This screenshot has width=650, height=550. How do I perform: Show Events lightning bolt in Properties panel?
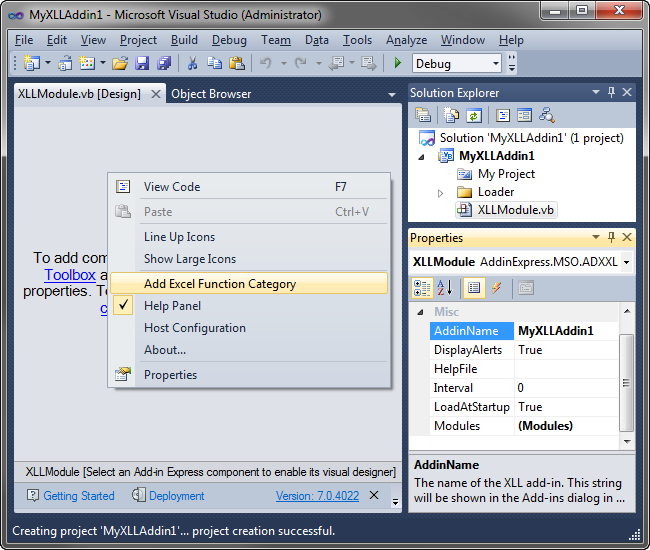tap(497, 288)
